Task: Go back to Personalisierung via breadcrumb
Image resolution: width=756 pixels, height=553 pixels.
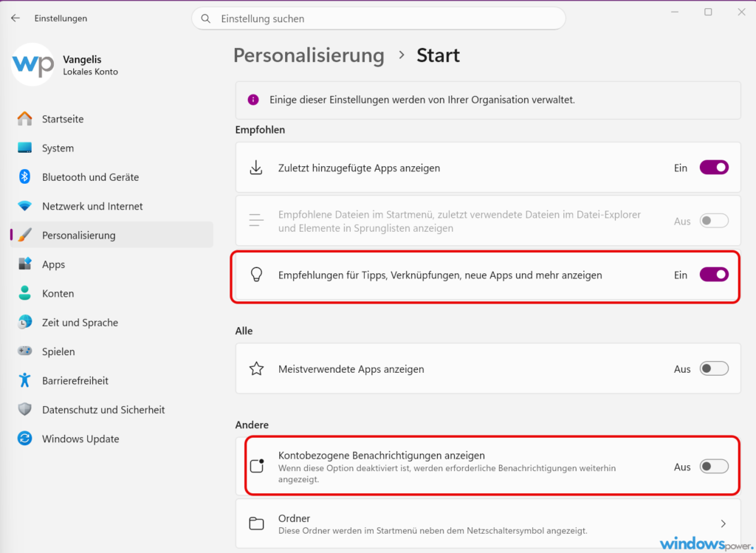Action: [309, 55]
